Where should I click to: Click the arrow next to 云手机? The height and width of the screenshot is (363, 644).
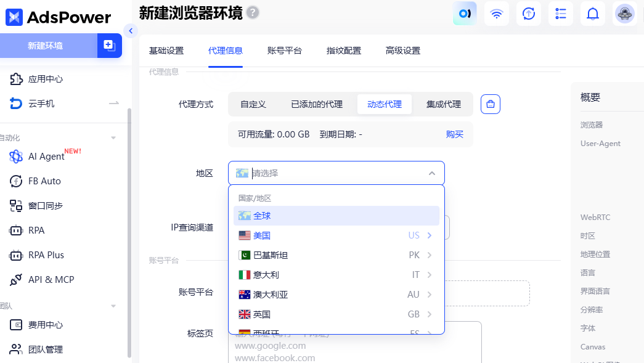[114, 103]
